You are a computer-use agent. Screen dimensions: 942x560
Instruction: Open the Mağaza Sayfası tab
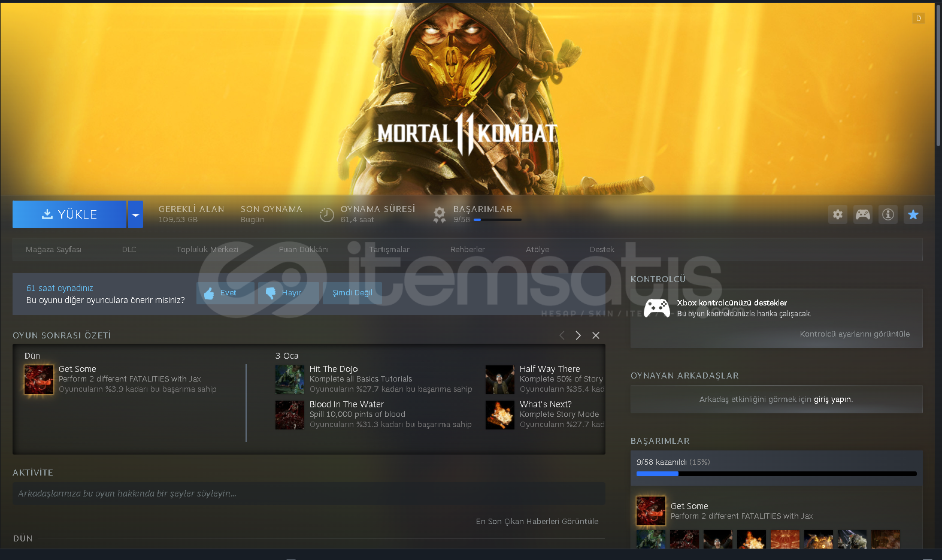53,249
